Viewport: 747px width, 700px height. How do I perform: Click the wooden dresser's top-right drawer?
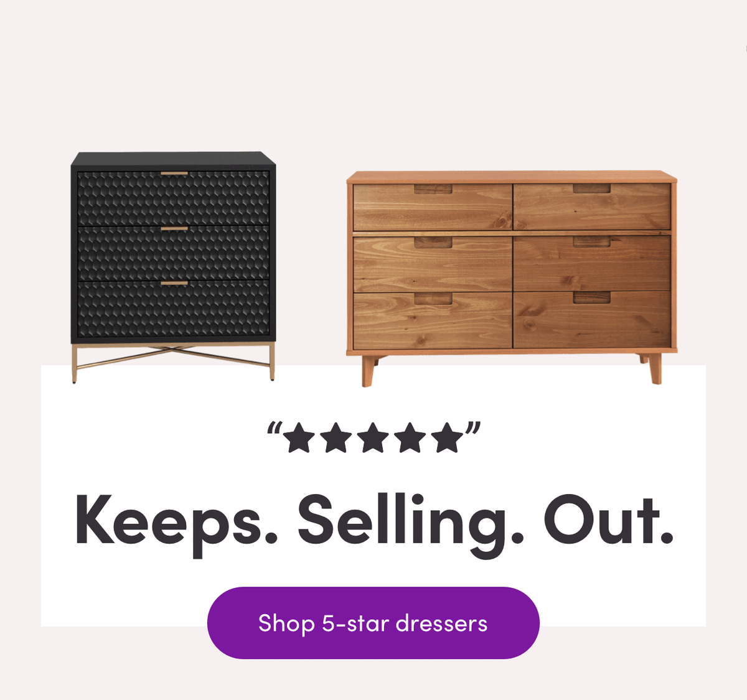592,207
